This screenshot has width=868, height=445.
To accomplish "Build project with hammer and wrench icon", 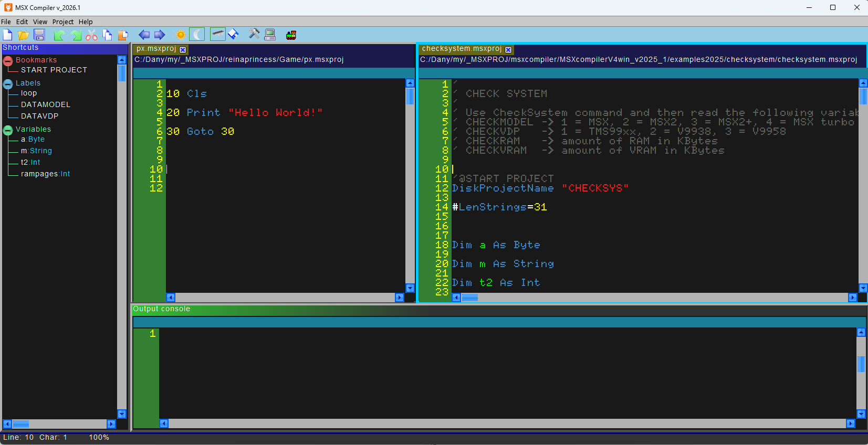I will [254, 35].
